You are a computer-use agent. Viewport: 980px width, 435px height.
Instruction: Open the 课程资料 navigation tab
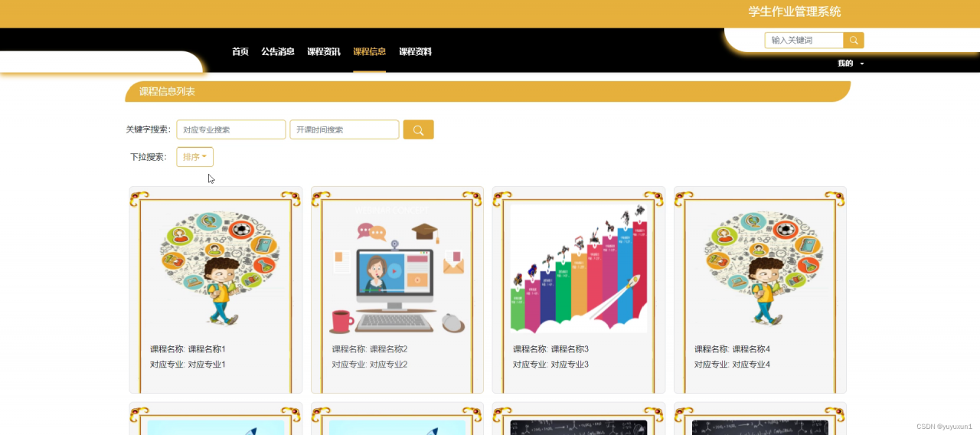click(416, 52)
